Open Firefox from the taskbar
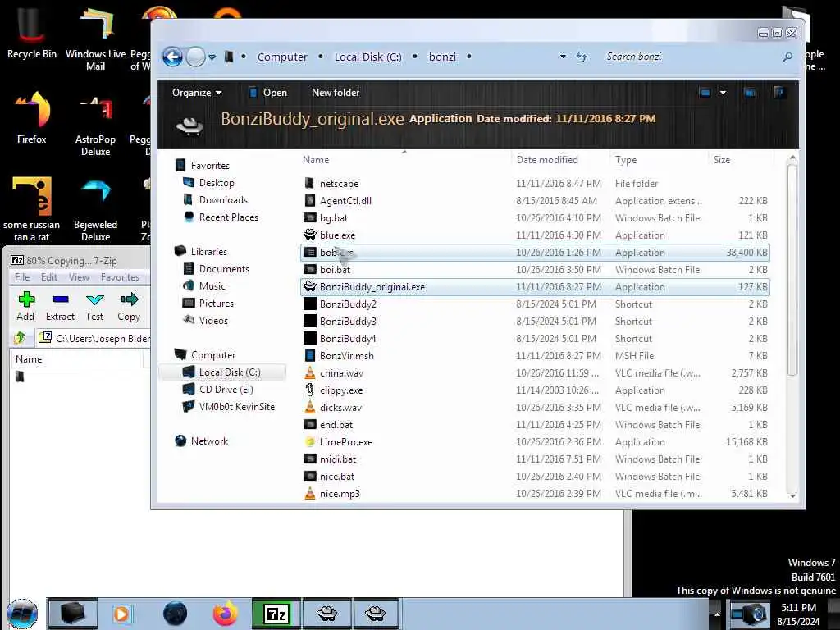 coord(226,614)
